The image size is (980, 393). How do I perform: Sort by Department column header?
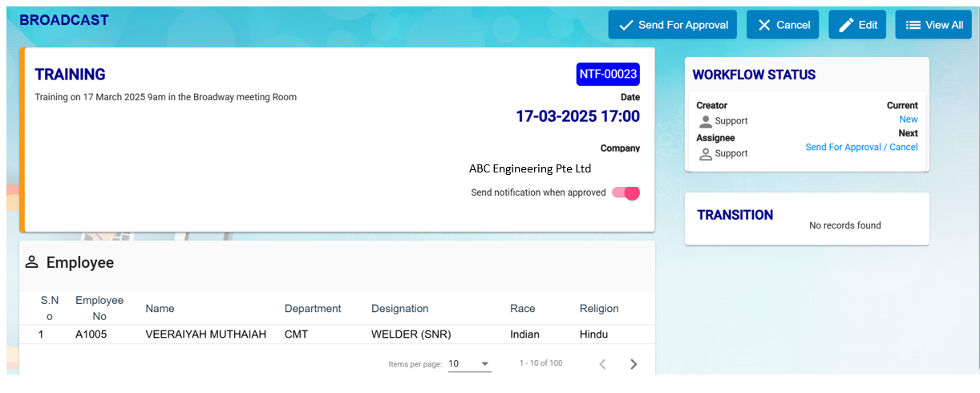coord(313,309)
